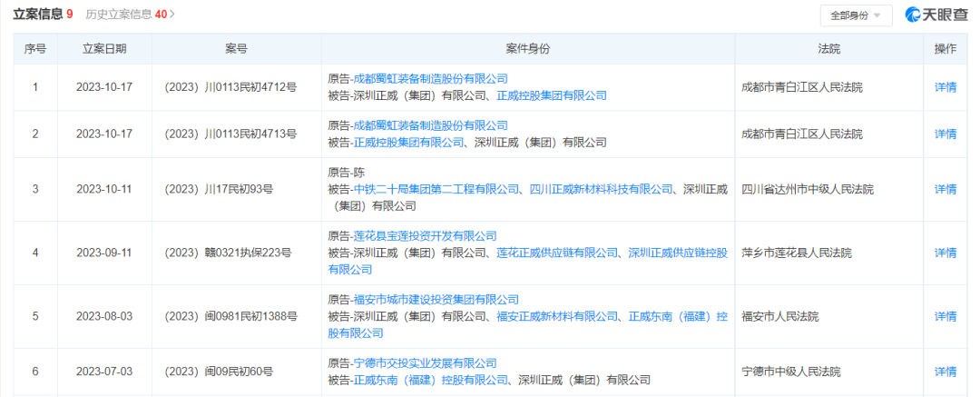980x397 pixels.
Task: Click court 成都市青白江区人民法院 in row 1
Action: point(802,87)
